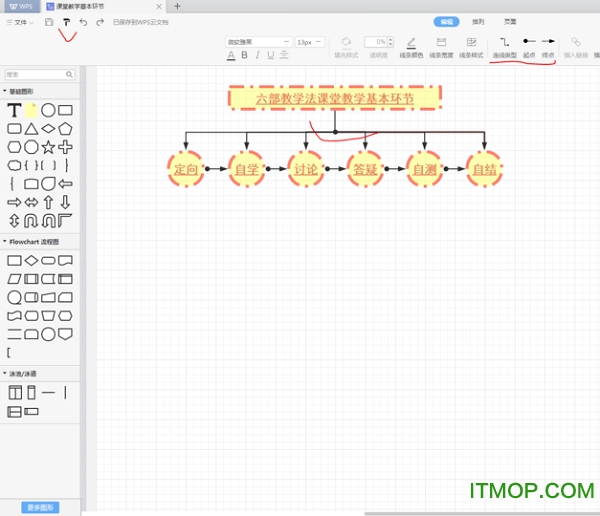The image size is (600, 516).
Task: Toggle bold text formatting
Action: [x=243, y=56]
